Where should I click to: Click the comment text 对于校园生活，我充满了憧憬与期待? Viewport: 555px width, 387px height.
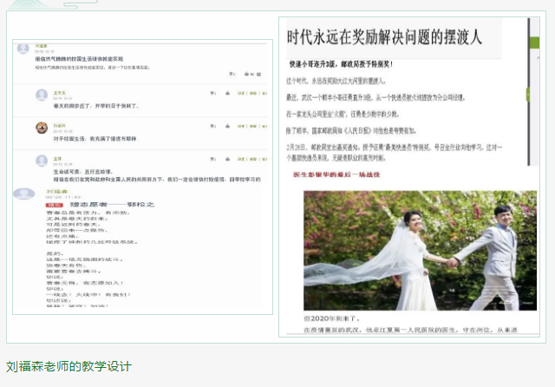click(x=95, y=139)
